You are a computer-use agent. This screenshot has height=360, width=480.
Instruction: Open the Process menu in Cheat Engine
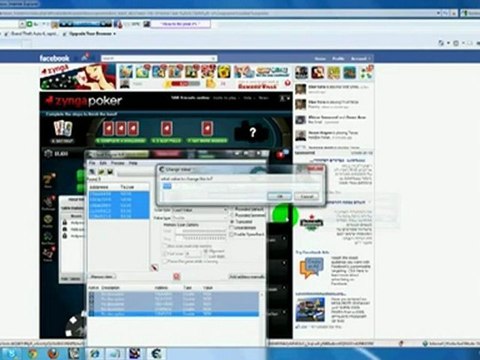[118, 163]
